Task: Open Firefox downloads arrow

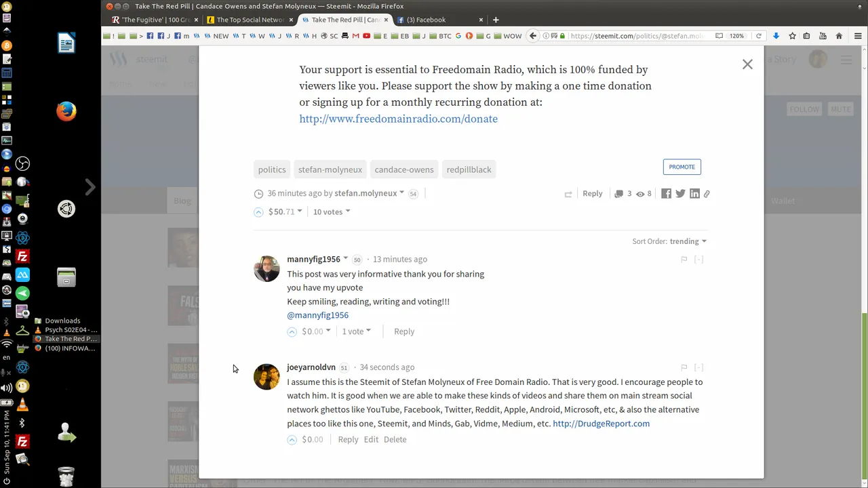Action: pyautogui.click(x=776, y=36)
